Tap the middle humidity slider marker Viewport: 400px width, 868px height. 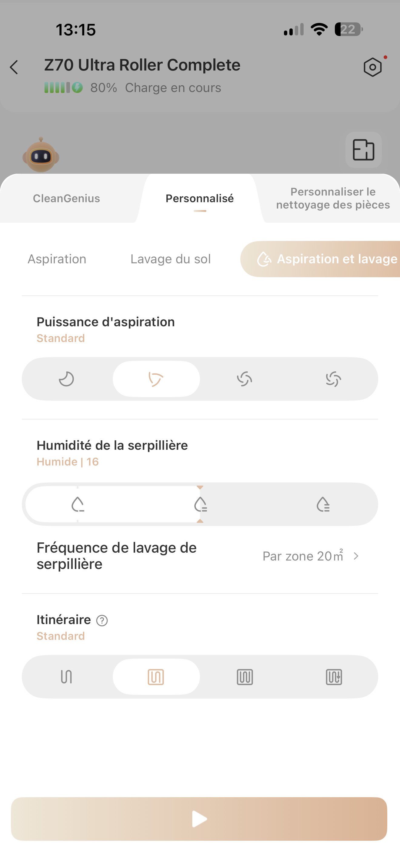click(200, 504)
